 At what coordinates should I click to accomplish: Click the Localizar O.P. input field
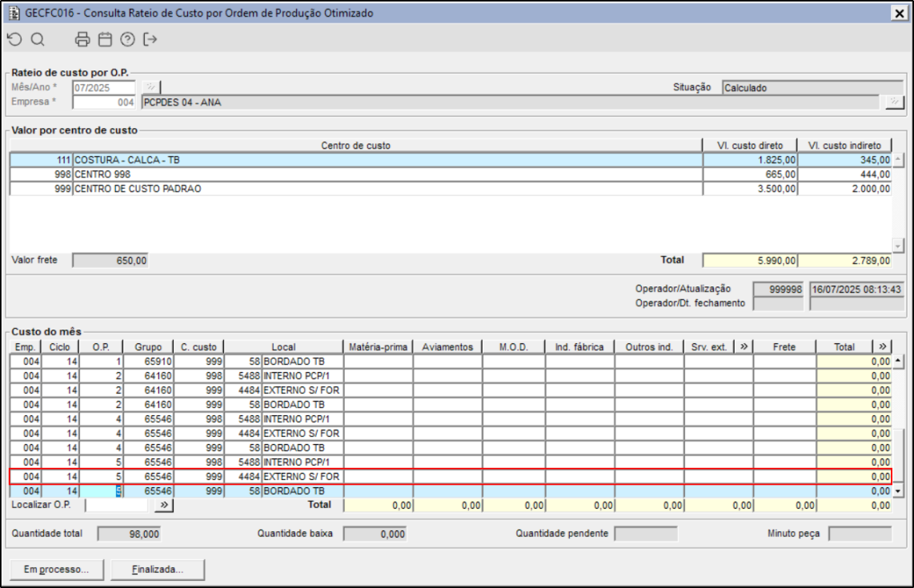tap(117, 505)
